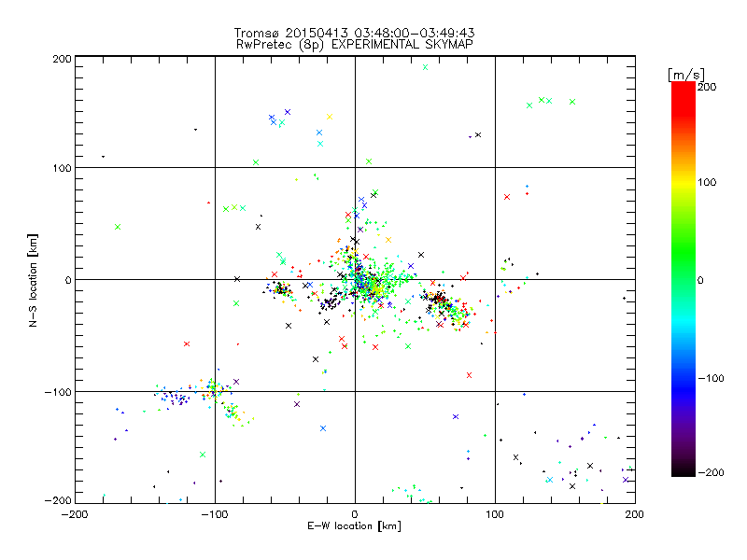Click the x-axis tick label '100'
The height and width of the screenshot is (560, 747).
495,514
